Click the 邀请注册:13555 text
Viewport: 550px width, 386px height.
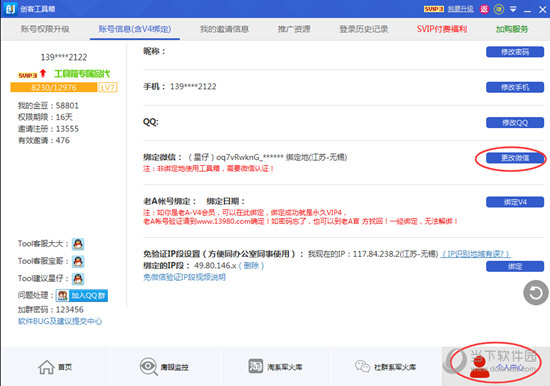pyautogui.click(x=48, y=129)
